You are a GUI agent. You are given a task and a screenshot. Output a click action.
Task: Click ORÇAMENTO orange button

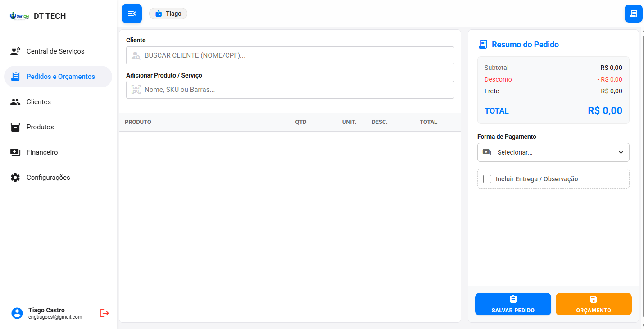[594, 304]
